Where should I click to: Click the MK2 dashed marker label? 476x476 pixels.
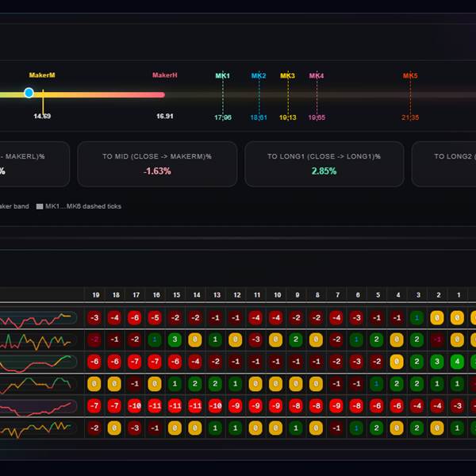pyautogui.click(x=259, y=75)
